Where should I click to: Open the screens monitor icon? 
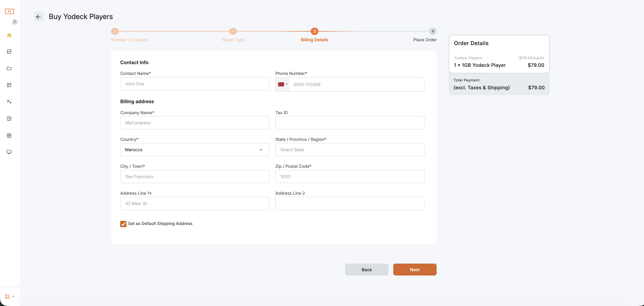pyautogui.click(x=9, y=152)
